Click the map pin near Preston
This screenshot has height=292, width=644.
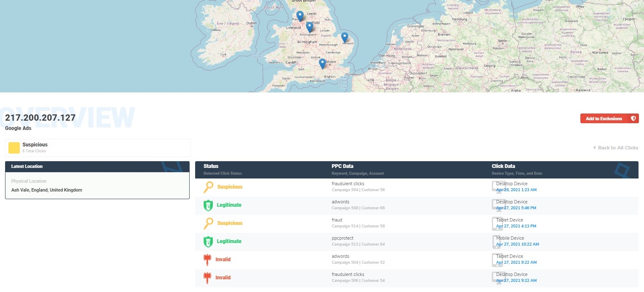click(300, 16)
